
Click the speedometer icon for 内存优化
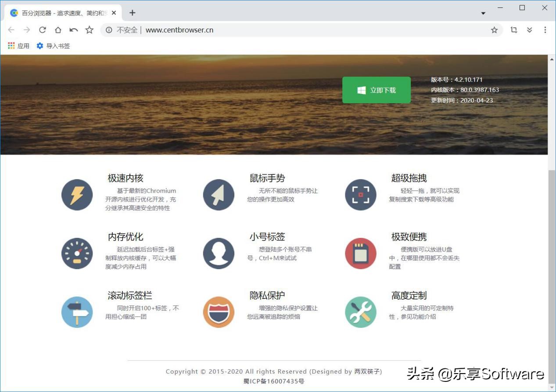pos(77,253)
